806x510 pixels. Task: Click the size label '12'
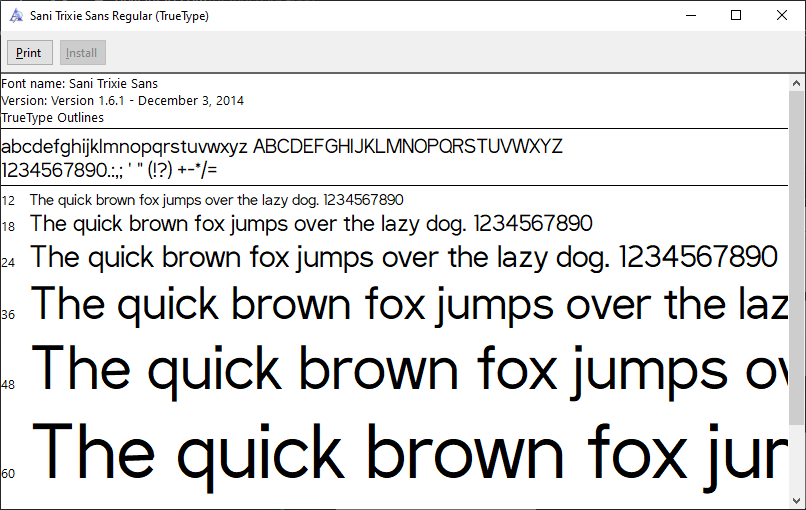(8, 201)
